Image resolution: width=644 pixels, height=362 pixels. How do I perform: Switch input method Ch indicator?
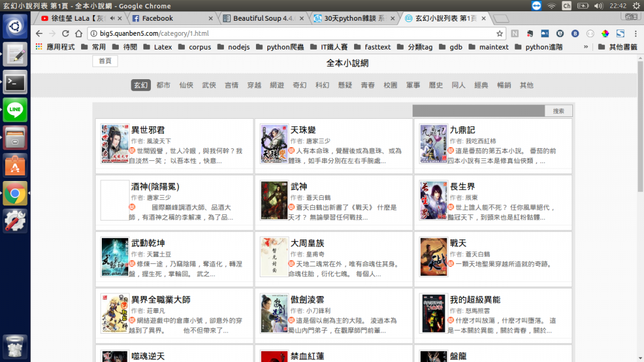[567, 6]
